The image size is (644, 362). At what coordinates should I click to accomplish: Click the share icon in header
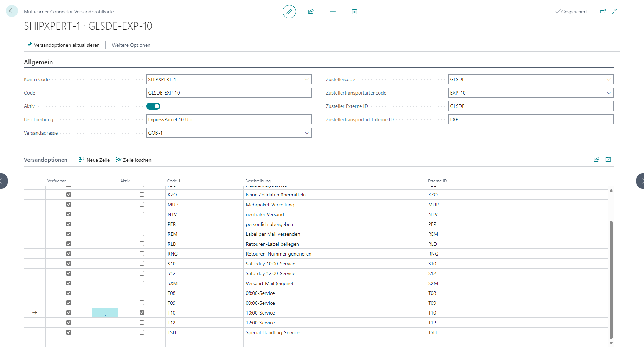[311, 12]
